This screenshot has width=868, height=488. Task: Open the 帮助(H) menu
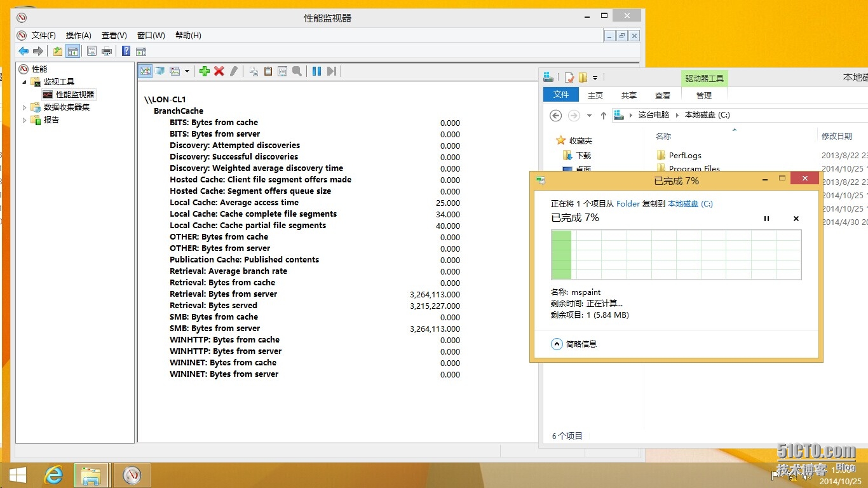coord(188,36)
